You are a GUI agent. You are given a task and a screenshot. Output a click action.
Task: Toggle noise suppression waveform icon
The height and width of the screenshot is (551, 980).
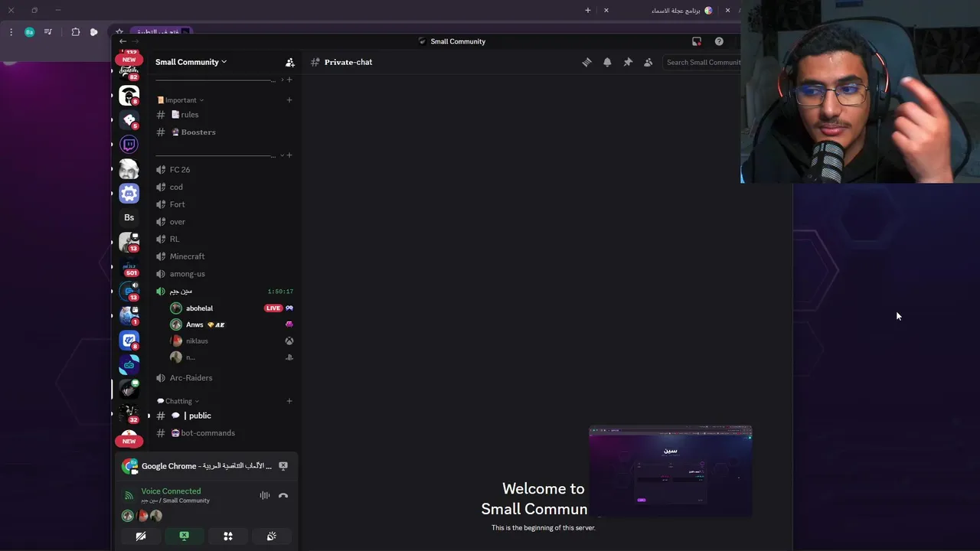pyautogui.click(x=265, y=495)
